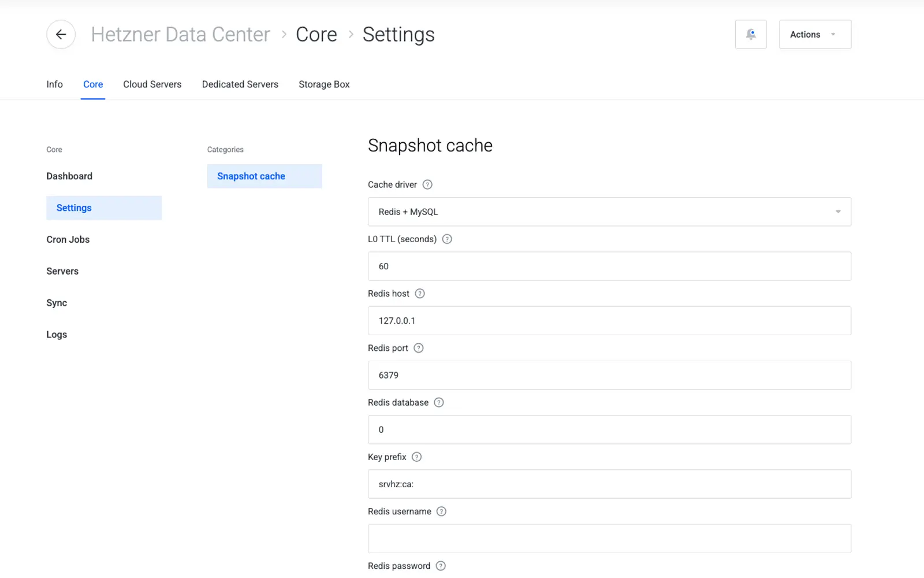Focus the L0 TTL field showing 60
The width and height of the screenshot is (924, 578).
[609, 266]
